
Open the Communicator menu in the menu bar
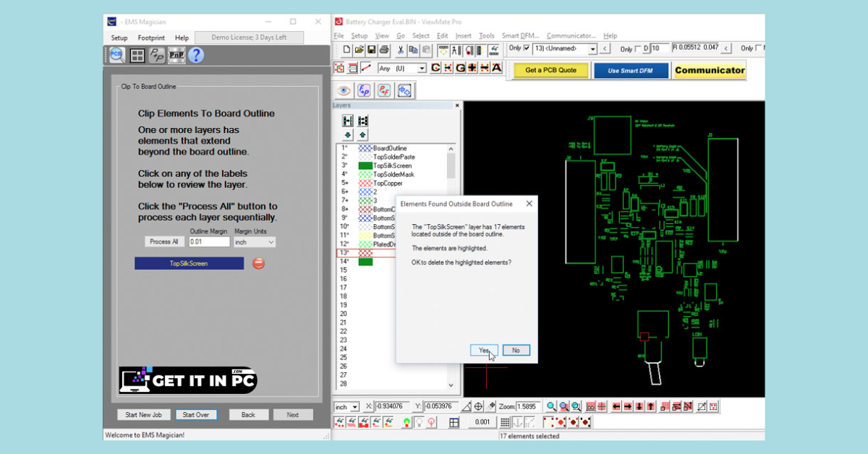click(x=571, y=35)
